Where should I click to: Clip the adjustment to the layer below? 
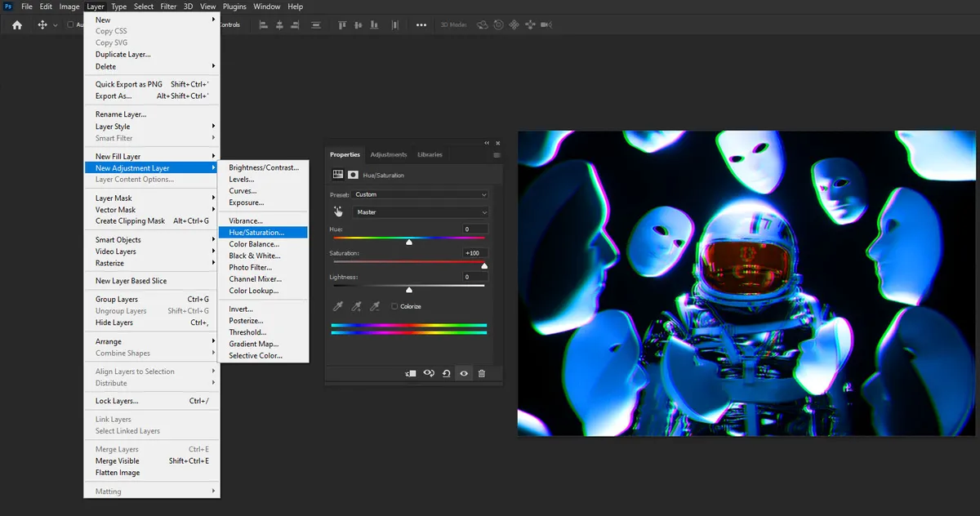click(411, 373)
